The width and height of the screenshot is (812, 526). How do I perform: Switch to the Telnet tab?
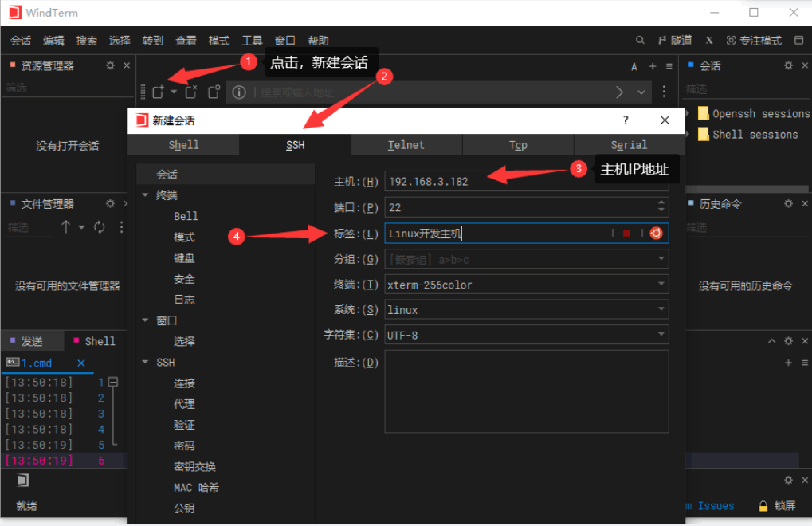point(406,145)
